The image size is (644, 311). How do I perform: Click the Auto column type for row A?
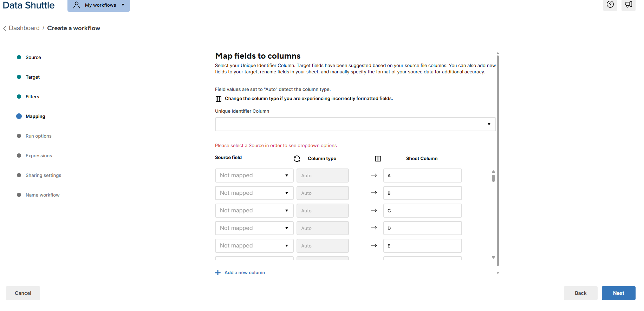pyautogui.click(x=323, y=176)
